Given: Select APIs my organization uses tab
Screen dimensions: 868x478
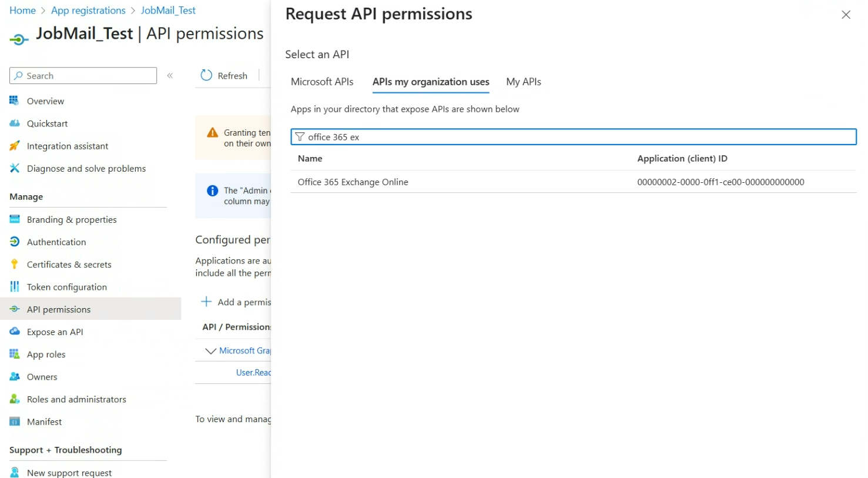Looking at the screenshot, I should [x=431, y=82].
